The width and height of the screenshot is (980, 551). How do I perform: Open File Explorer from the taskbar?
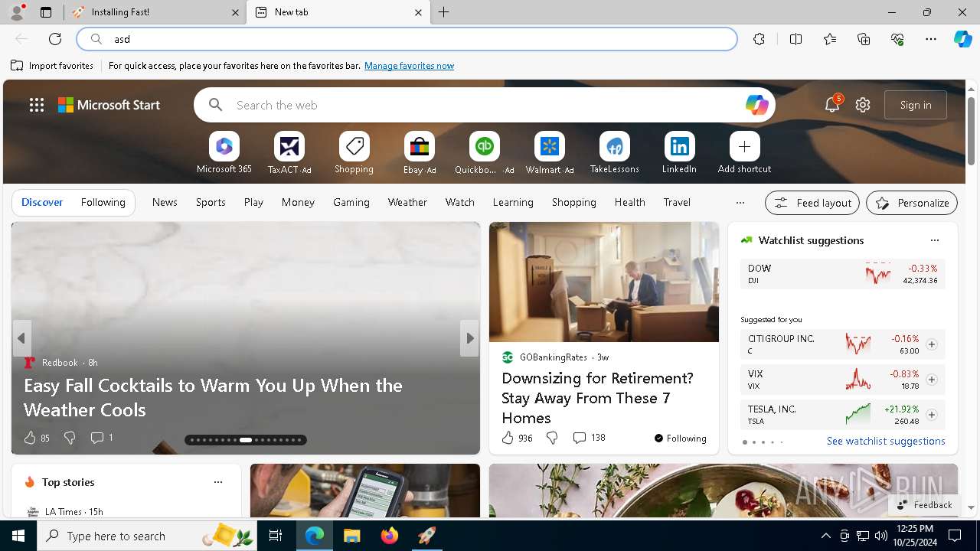click(351, 536)
